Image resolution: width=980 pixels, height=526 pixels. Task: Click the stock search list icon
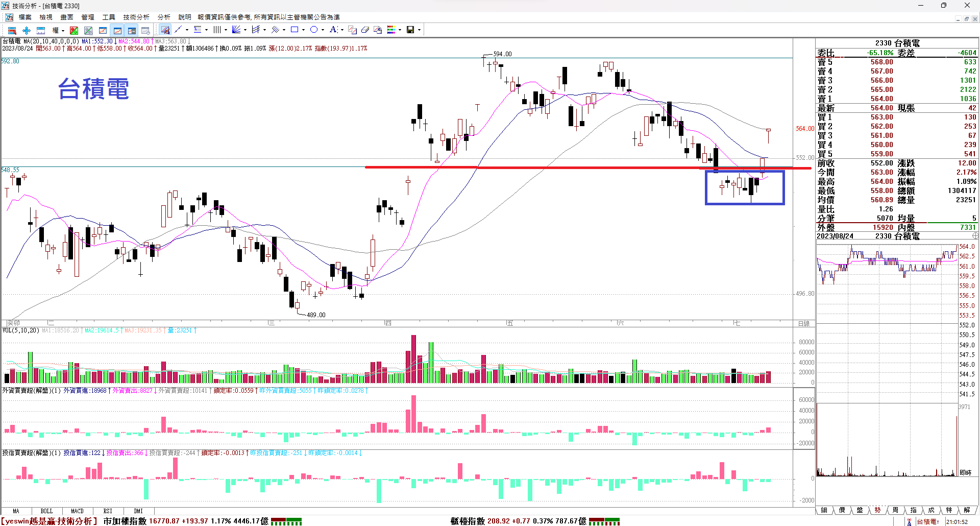(x=12, y=30)
